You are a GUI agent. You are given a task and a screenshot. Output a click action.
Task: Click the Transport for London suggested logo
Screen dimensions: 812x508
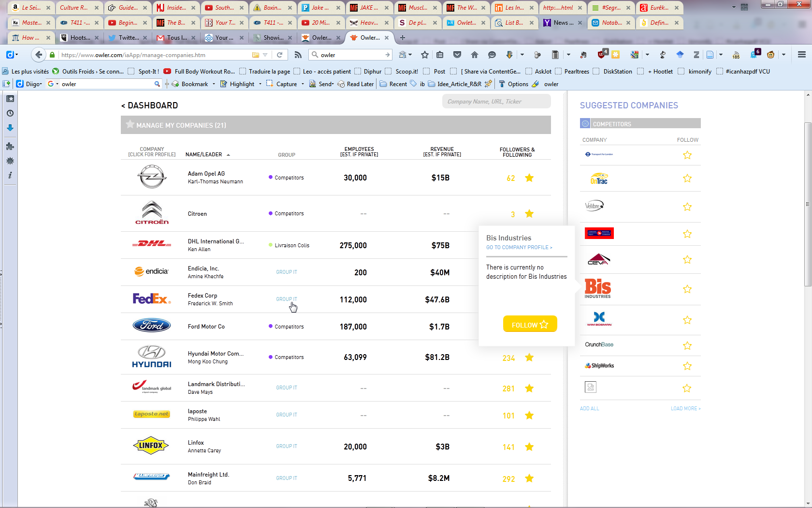599,154
